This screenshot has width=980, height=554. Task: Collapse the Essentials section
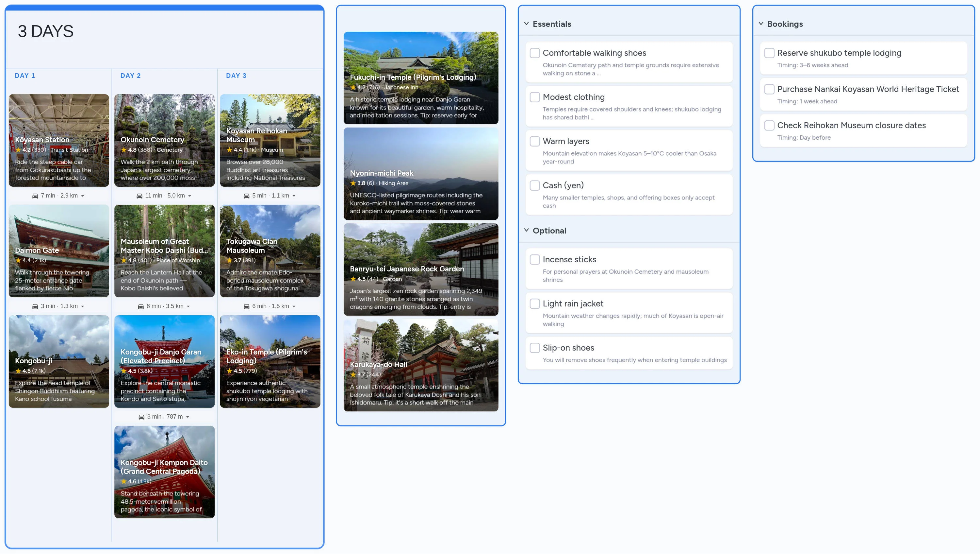pos(526,23)
